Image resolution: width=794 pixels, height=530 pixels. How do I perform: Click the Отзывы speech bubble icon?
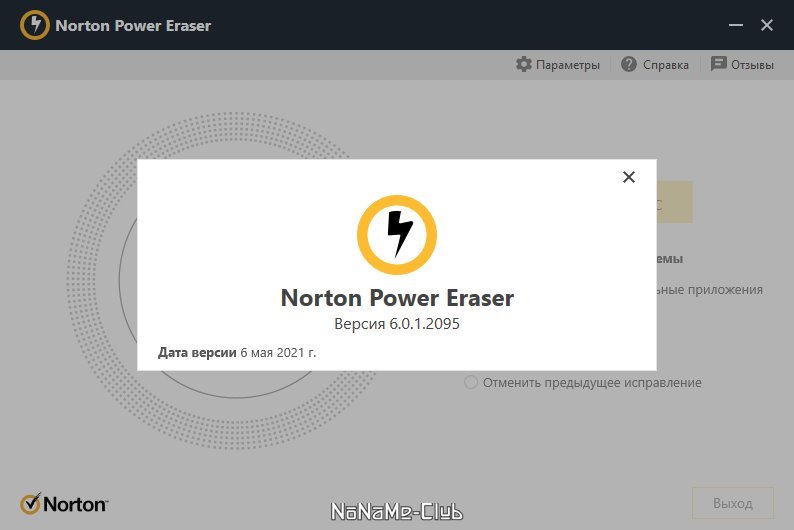[718, 64]
